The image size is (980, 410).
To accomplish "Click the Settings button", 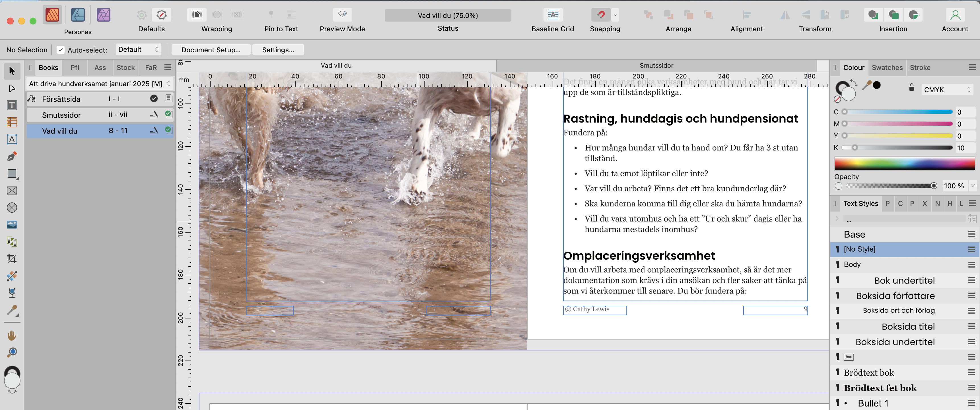I will tap(278, 50).
